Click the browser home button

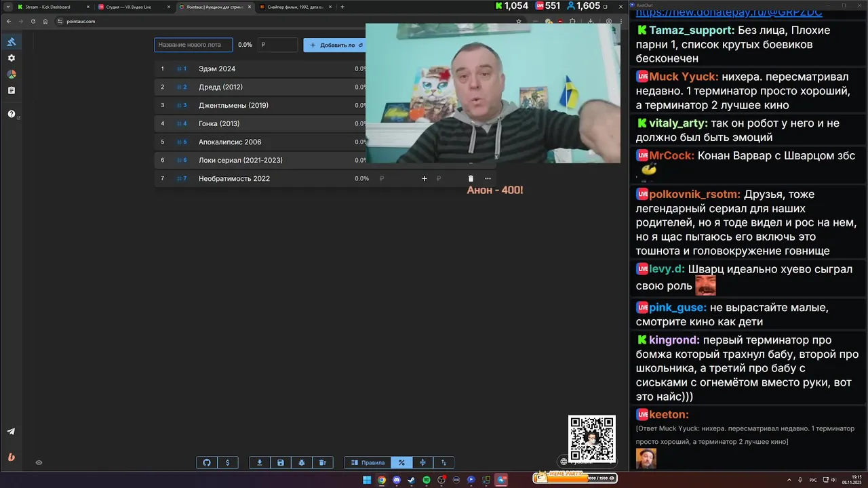pos(45,21)
